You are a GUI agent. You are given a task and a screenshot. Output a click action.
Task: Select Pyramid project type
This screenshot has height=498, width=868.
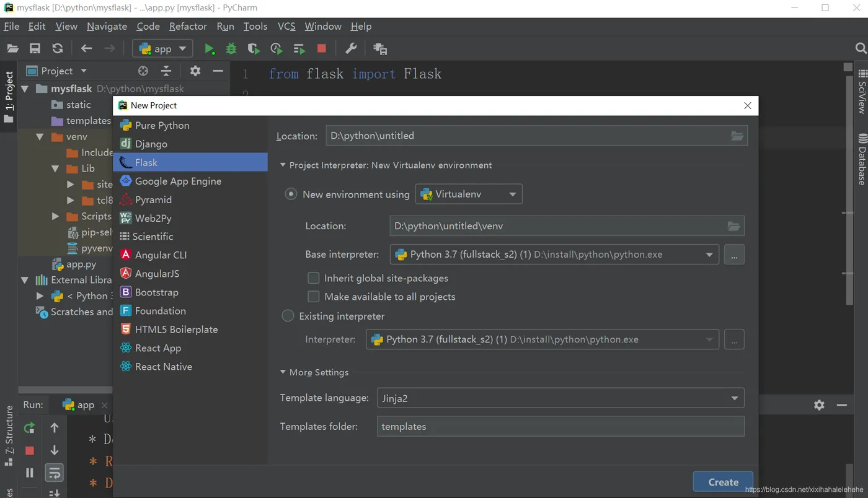tap(190, 199)
